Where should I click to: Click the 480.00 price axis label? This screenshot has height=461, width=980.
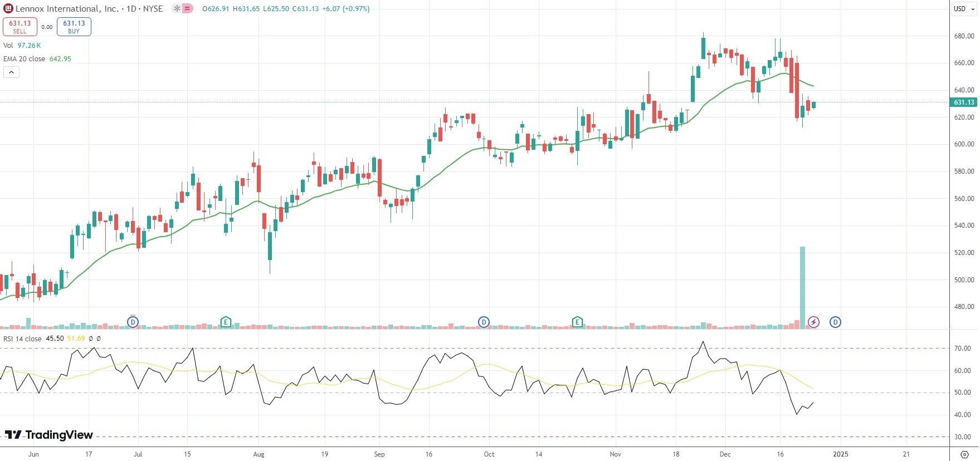pyautogui.click(x=964, y=307)
